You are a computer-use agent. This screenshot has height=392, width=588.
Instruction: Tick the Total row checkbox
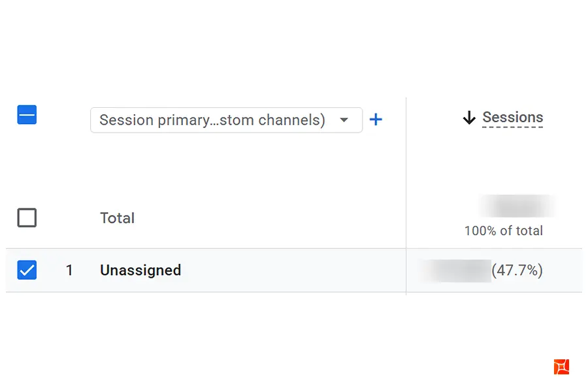tap(27, 218)
